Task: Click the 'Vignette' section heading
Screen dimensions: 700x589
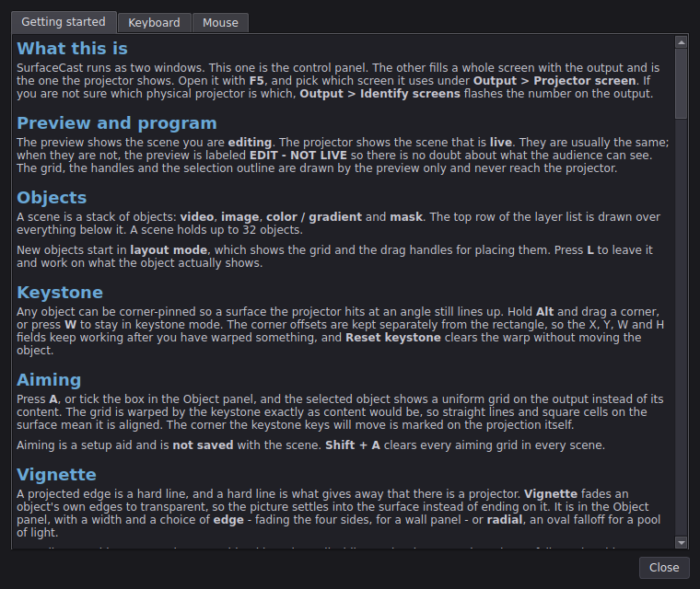Action: click(x=57, y=475)
